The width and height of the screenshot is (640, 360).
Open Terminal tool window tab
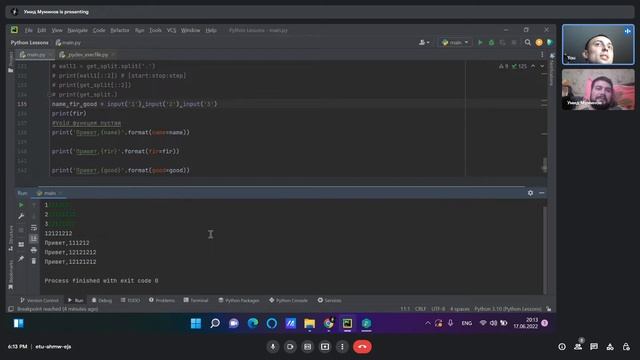tap(196, 300)
